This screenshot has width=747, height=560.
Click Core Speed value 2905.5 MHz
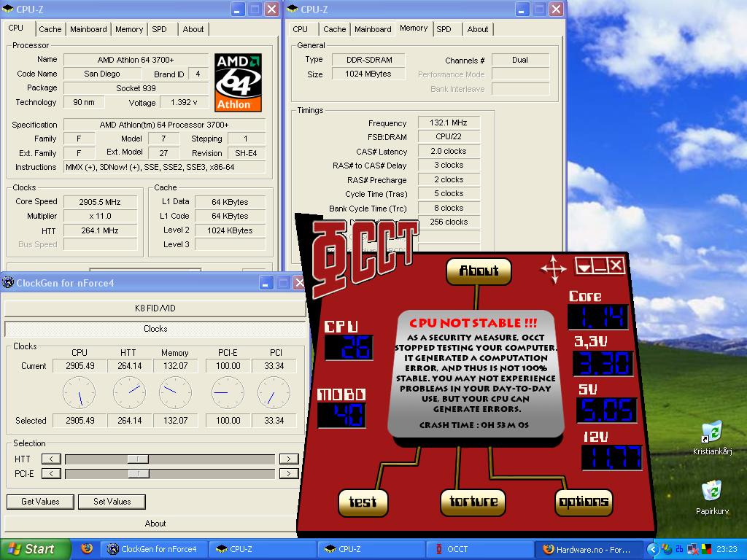pyautogui.click(x=99, y=202)
